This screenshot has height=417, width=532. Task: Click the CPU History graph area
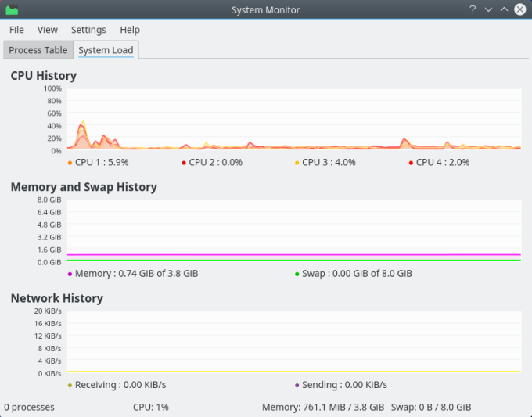[293, 119]
